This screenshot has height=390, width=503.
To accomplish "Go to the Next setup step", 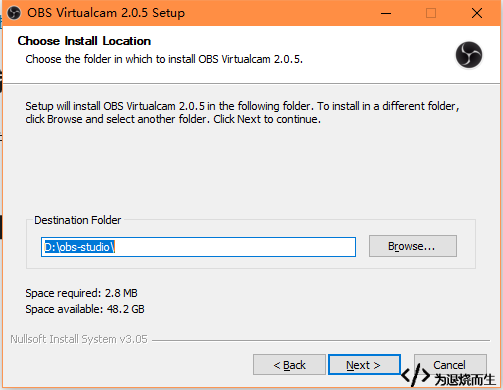I will pyautogui.click(x=364, y=365).
